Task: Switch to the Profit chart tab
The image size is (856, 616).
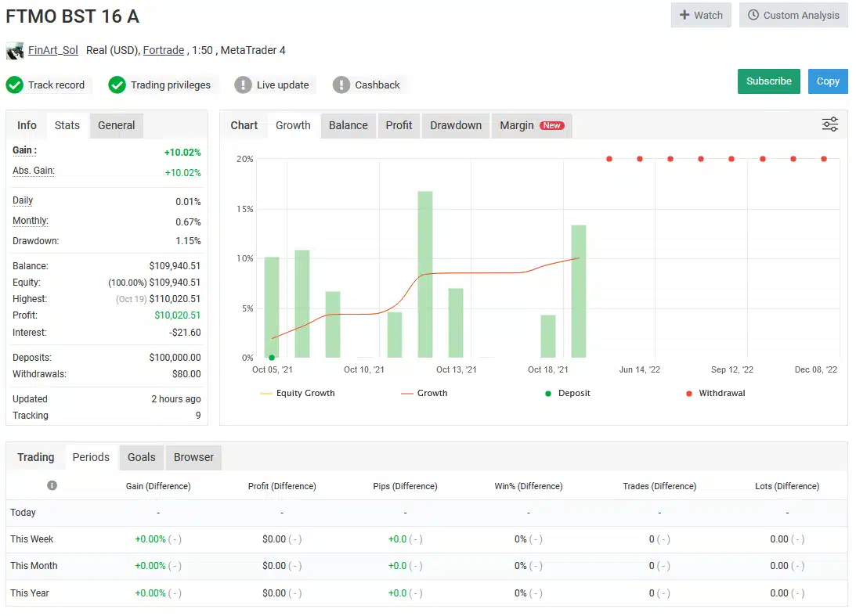Action: pos(399,125)
